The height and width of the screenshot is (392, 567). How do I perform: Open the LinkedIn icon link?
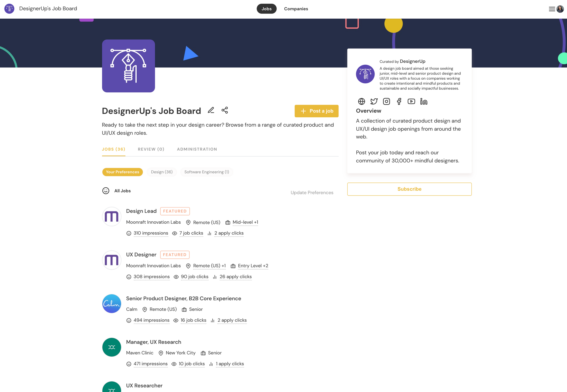pyautogui.click(x=424, y=101)
